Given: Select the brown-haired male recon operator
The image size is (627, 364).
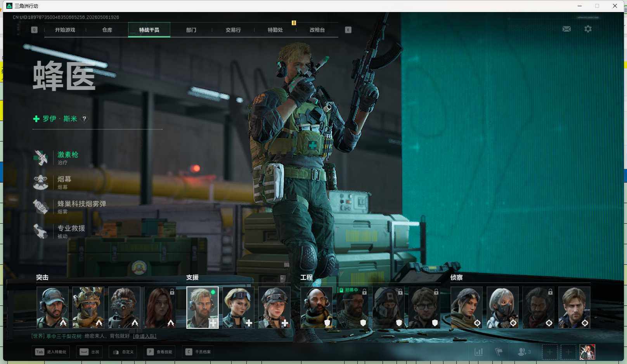Looking at the screenshot, I should click(x=574, y=307).
